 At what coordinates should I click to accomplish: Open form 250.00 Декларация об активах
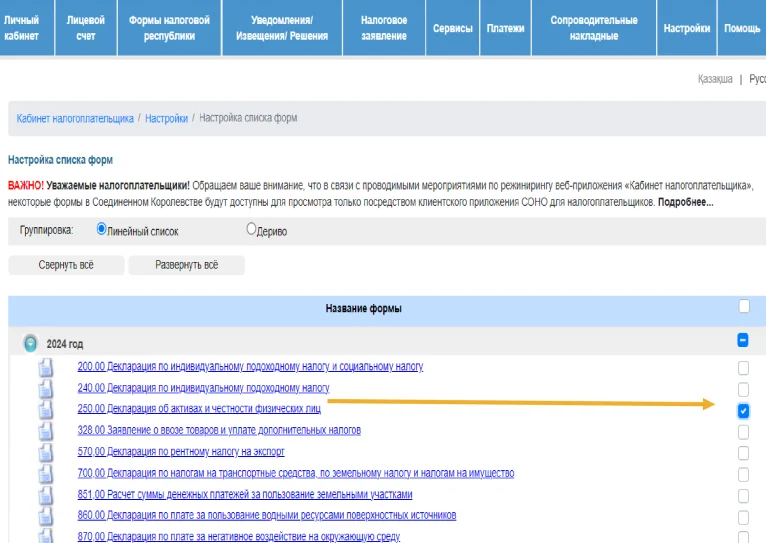(x=199, y=408)
